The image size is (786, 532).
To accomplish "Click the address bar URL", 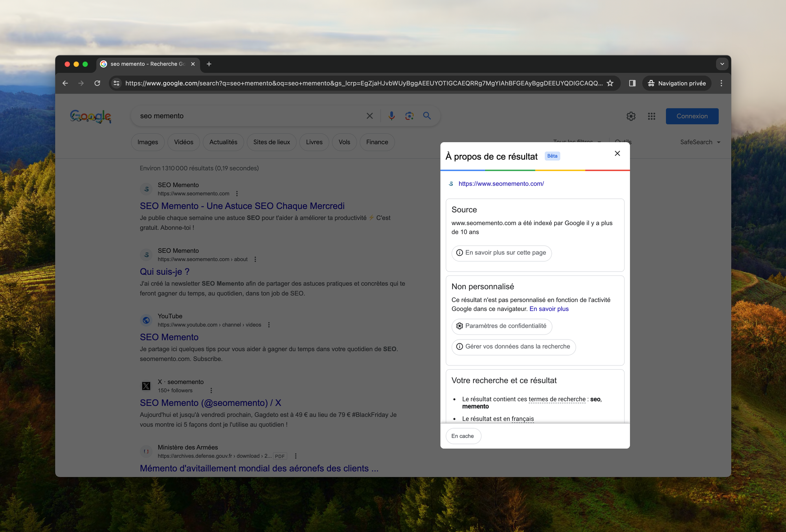I will (364, 83).
